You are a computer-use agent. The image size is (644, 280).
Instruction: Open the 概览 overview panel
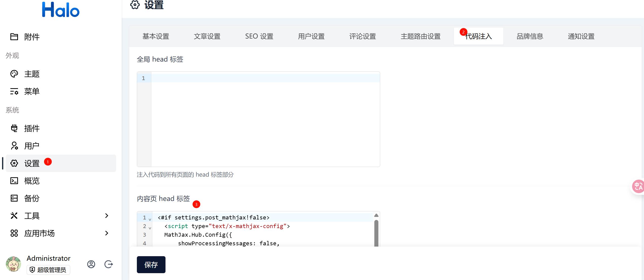(31, 181)
